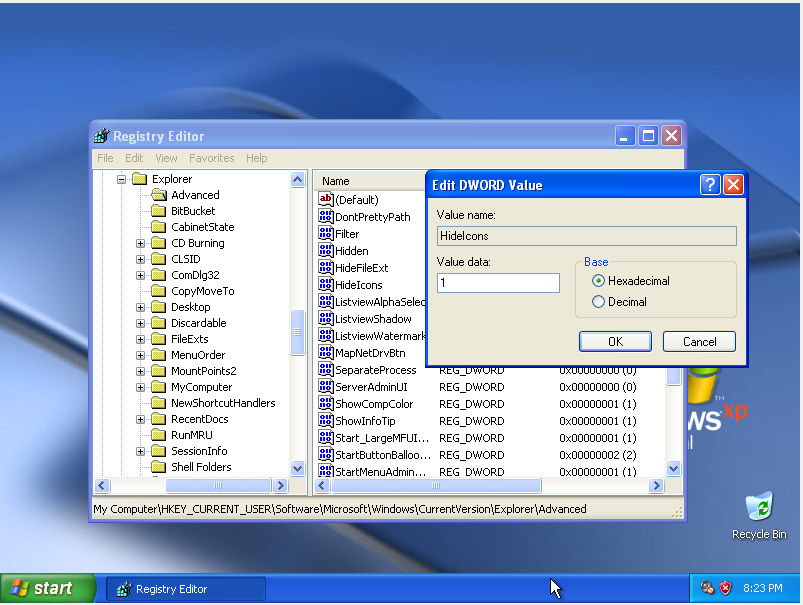Select the Shell Folders folder icon
Image resolution: width=803 pixels, height=605 pixels.
[x=159, y=467]
